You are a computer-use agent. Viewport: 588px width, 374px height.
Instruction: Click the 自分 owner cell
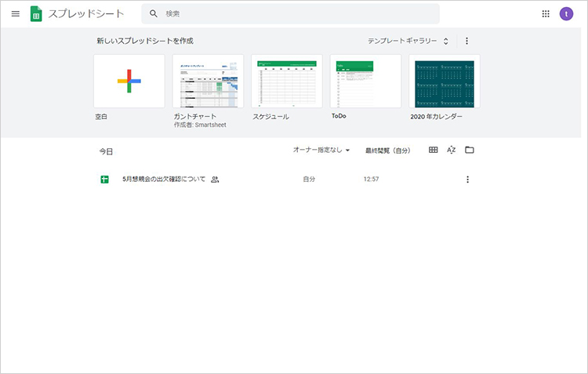coord(309,180)
